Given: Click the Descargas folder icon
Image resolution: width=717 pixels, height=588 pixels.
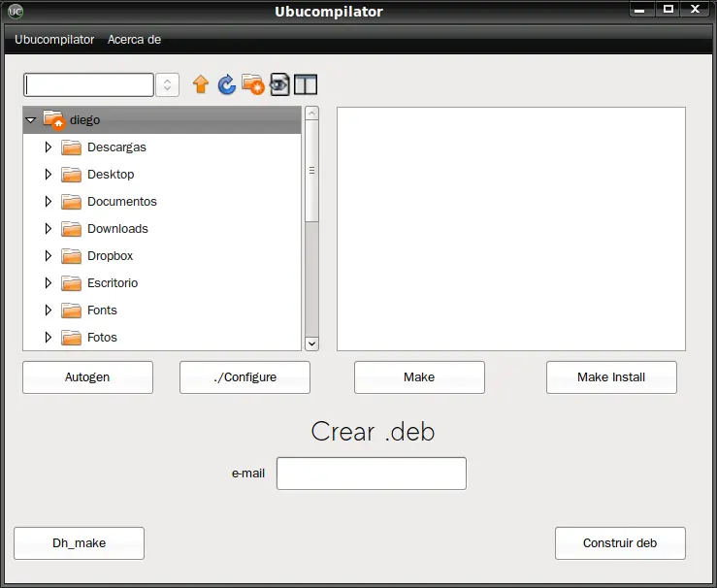Looking at the screenshot, I should [72, 147].
